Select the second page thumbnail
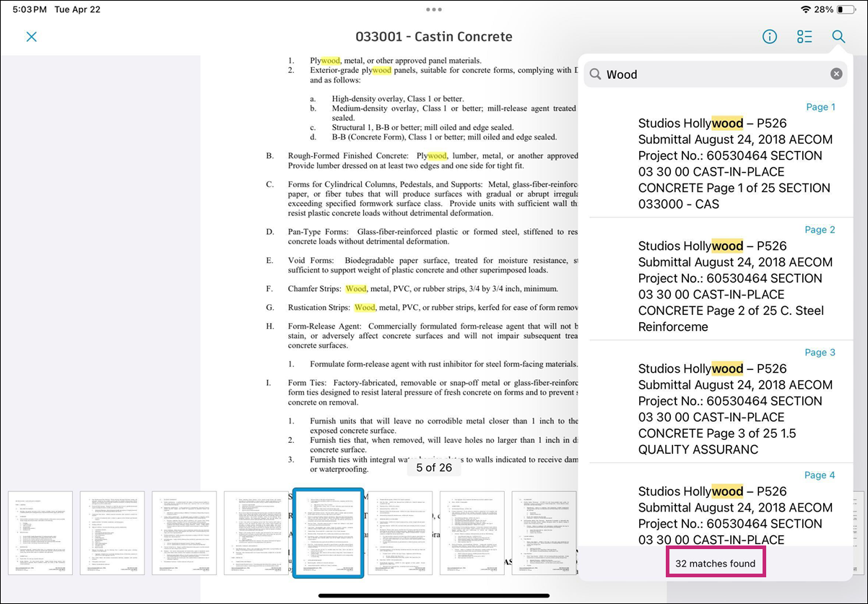The height and width of the screenshot is (604, 868). click(x=112, y=533)
